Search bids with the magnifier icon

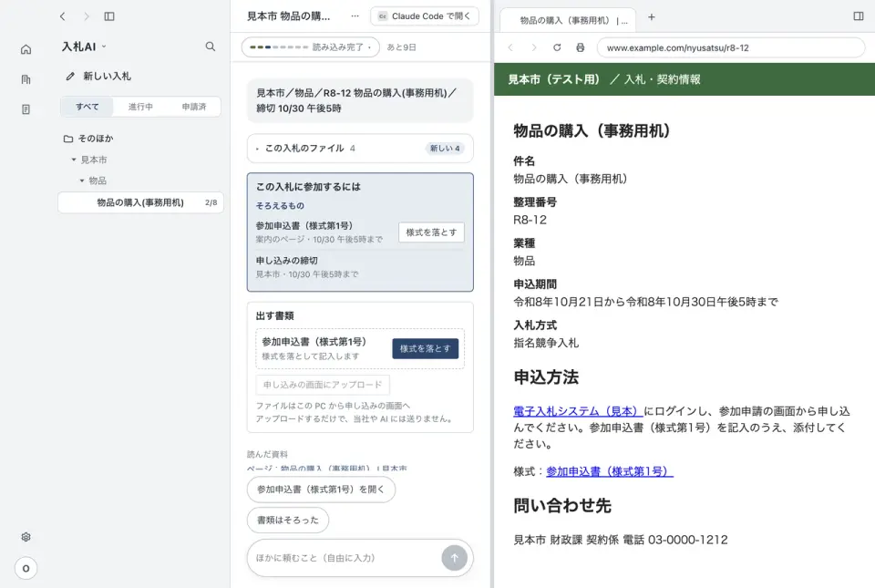coord(210,46)
